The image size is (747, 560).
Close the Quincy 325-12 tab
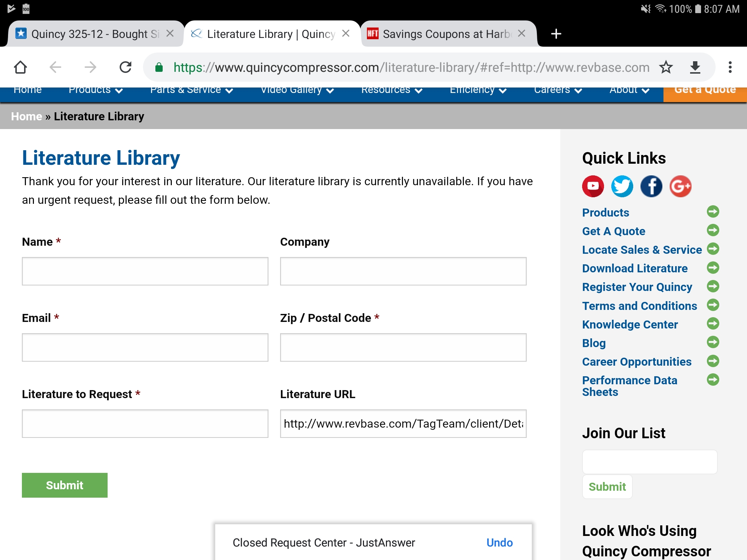pos(170,34)
